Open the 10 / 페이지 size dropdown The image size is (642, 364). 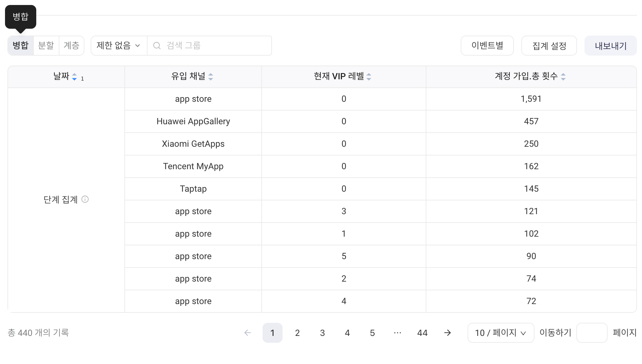click(501, 333)
